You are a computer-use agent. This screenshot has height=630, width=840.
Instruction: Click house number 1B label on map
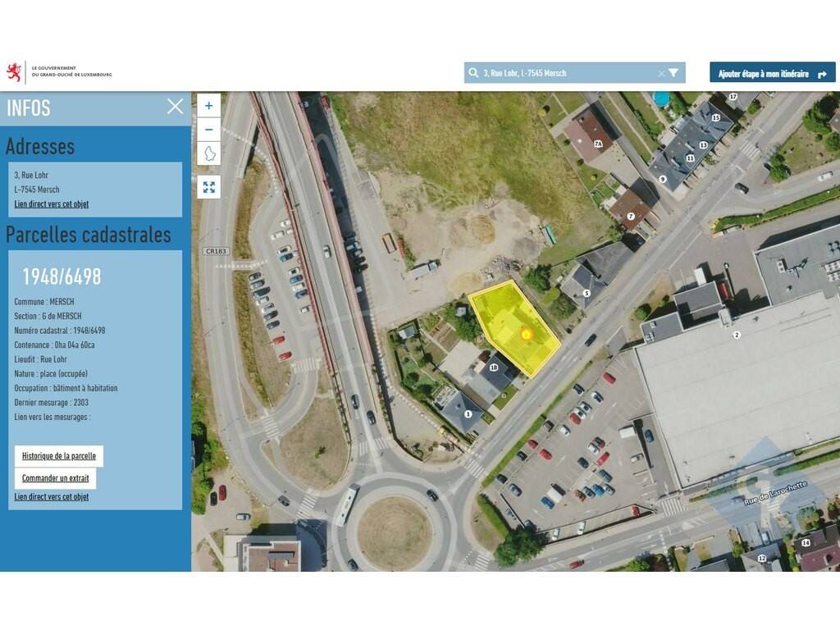pyautogui.click(x=494, y=368)
